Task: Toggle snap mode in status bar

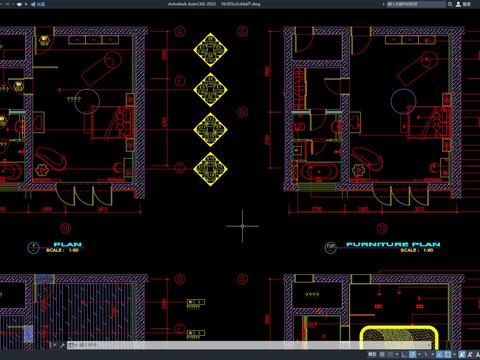Action: [x=390, y=354]
